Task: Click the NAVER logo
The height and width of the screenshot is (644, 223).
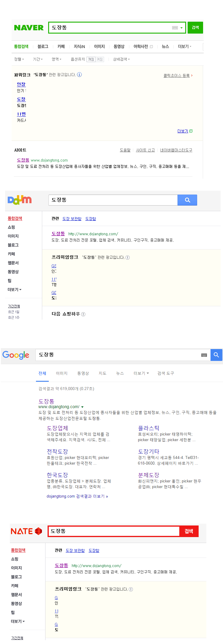Action: (x=29, y=28)
